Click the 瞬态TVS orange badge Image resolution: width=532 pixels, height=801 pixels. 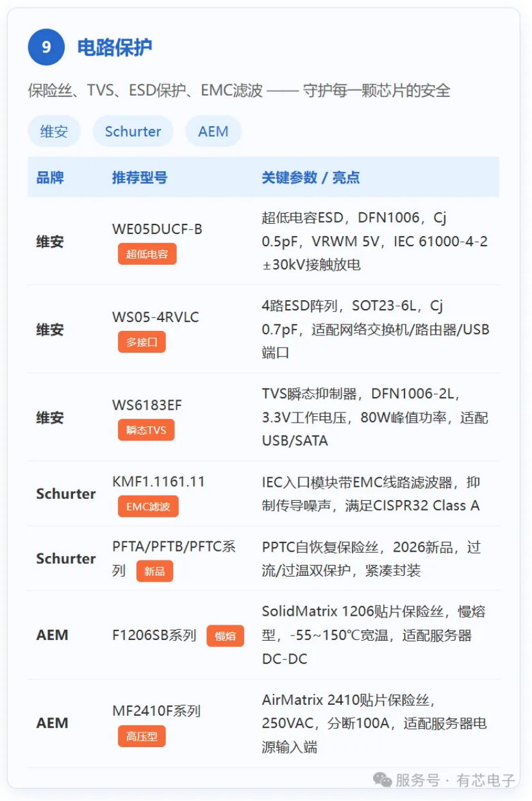click(146, 430)
